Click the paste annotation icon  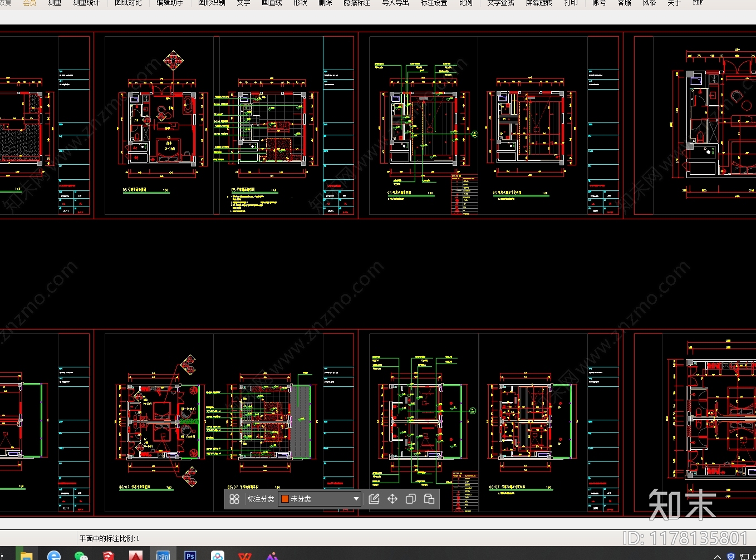coord(429,499)
